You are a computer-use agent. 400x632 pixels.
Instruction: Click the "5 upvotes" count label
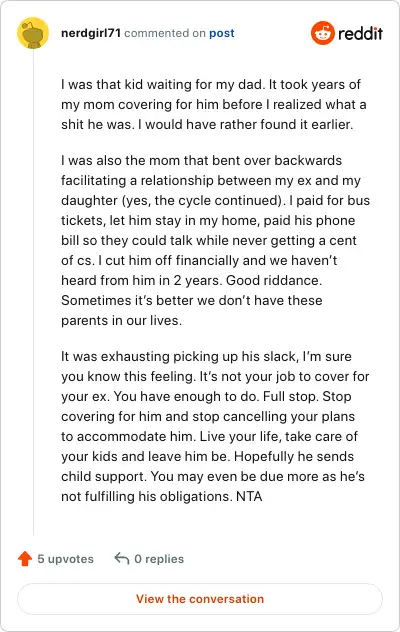[65, 559]
